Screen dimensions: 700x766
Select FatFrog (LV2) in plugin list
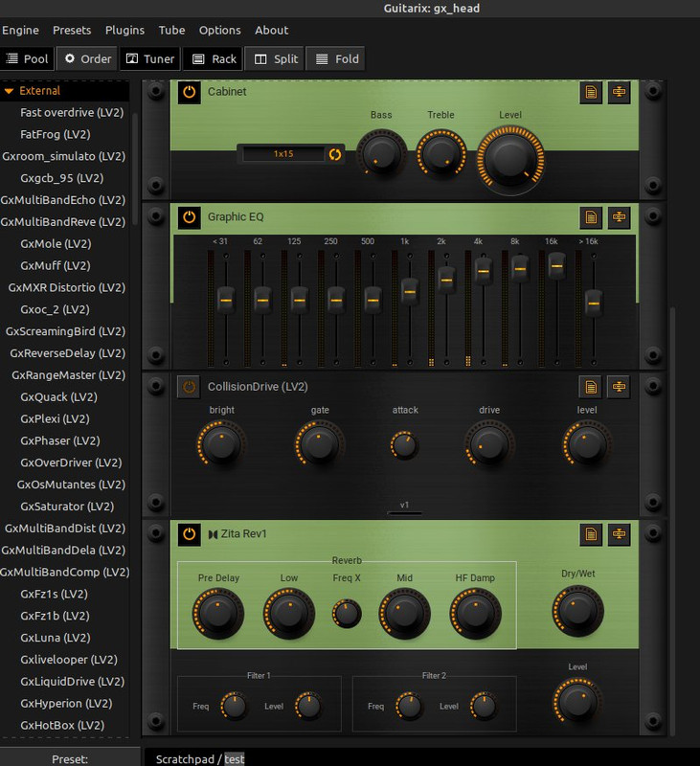click(56, 134)
